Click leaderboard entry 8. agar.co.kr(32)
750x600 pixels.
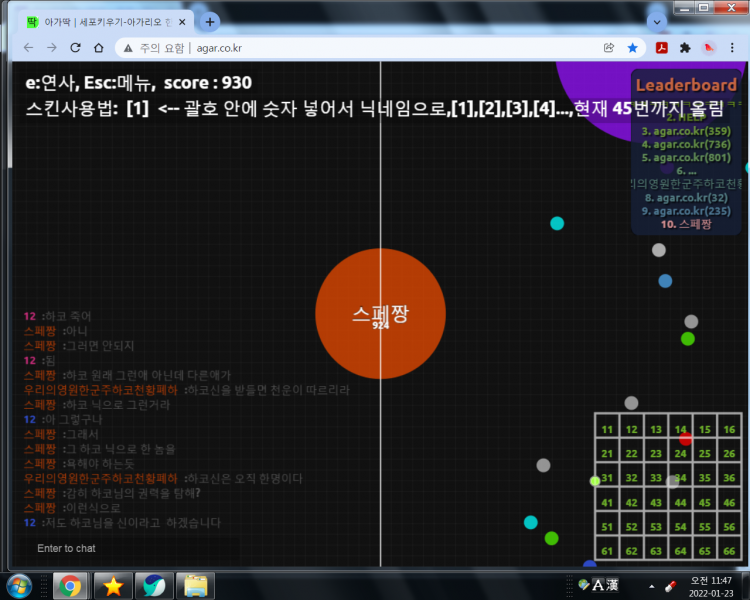tap(686, 198)
